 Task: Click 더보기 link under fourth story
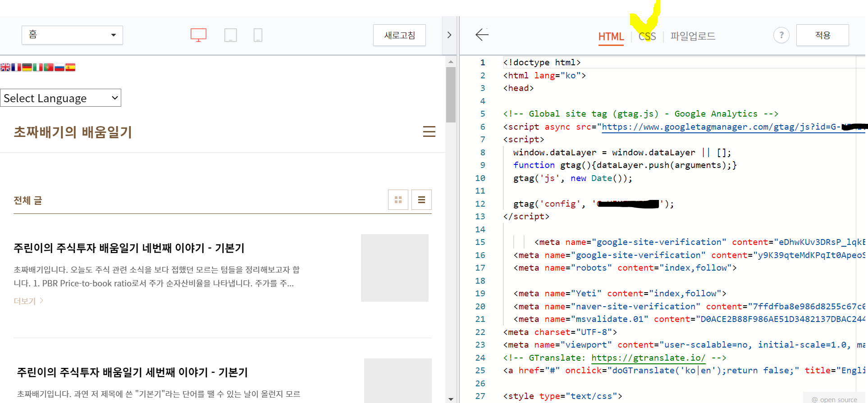(28, 301)
